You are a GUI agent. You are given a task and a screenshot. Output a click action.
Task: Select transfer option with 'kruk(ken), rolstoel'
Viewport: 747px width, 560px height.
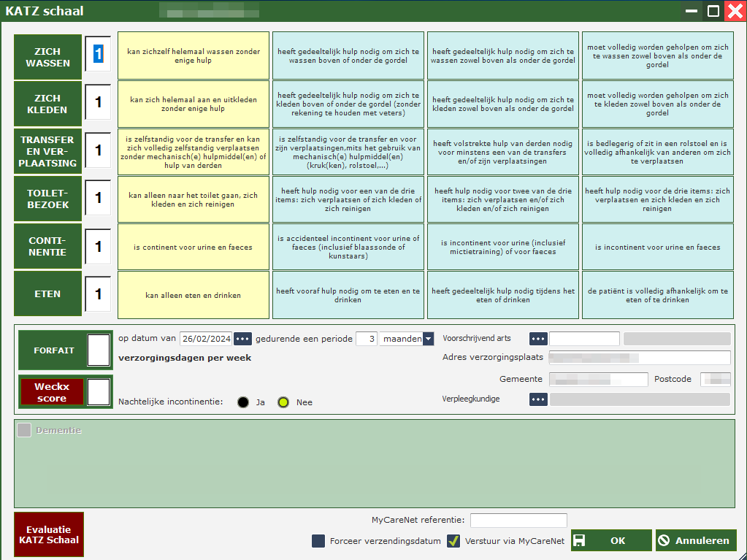[348, 152]
